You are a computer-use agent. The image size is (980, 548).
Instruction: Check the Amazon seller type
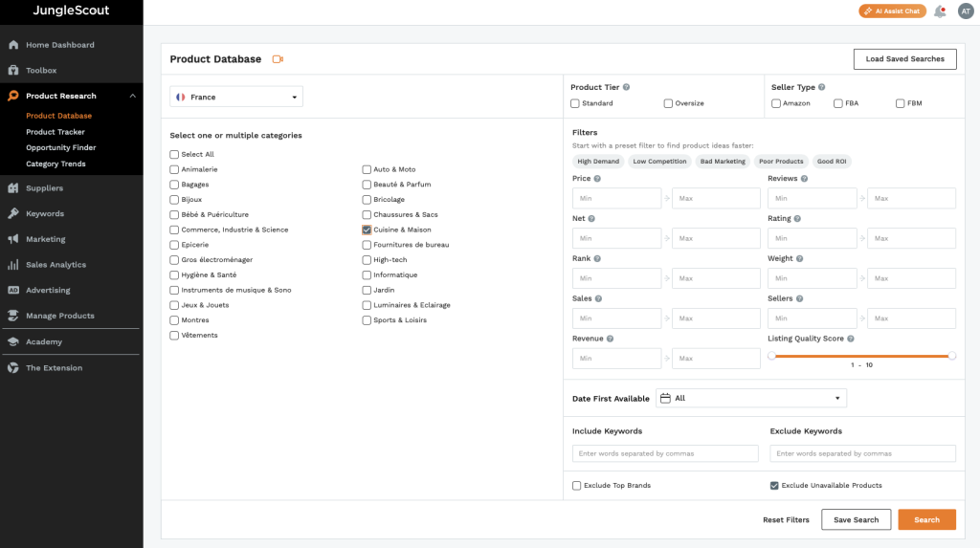[775, 103]
